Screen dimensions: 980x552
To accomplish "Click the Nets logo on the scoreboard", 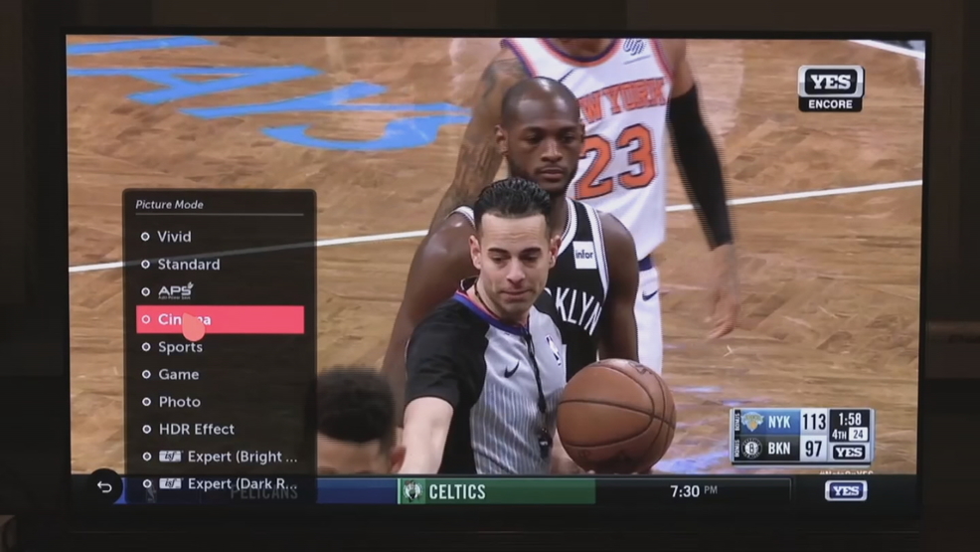I will [751, 449].
